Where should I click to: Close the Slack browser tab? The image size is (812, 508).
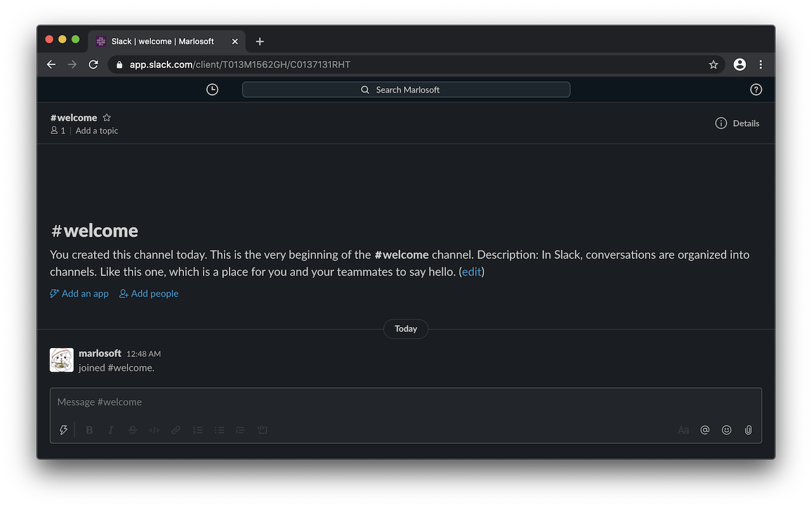coord(235,41)
